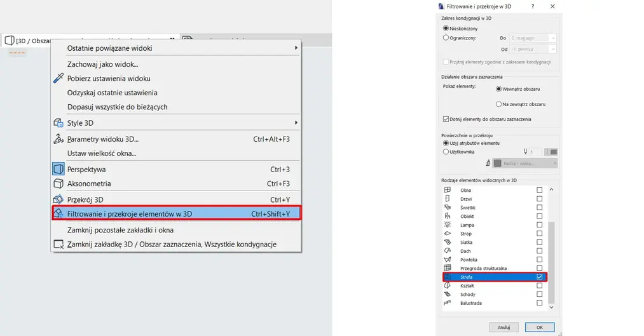Enable the Lampa visibility checkbox
Viewport: 644px width, 336px height.
(x=539, y=225)
